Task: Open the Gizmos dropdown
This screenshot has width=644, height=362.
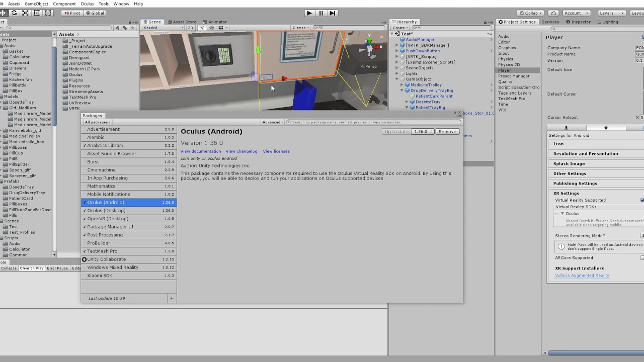Action: point(300,28)
